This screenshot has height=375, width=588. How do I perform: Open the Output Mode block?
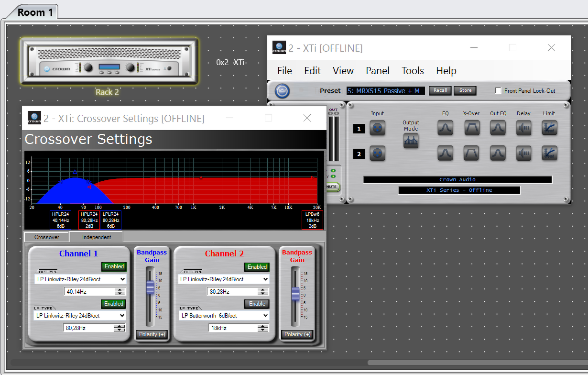411,141
